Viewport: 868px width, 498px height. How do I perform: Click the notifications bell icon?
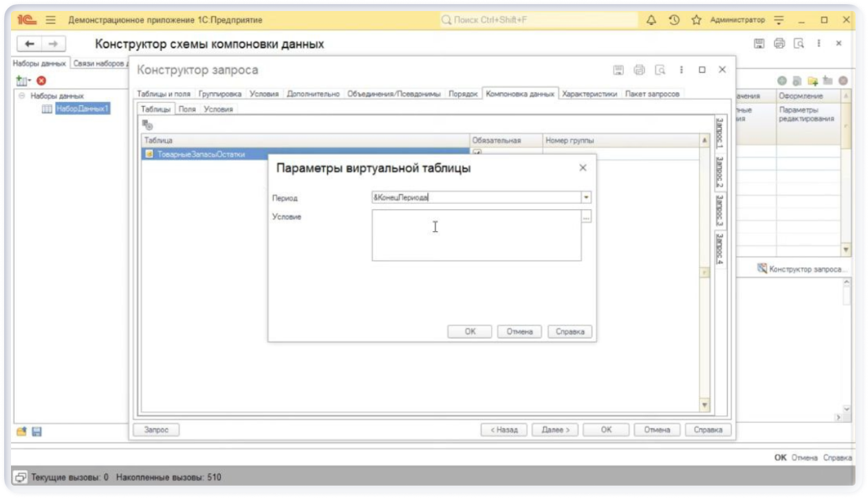coord(651,21)
